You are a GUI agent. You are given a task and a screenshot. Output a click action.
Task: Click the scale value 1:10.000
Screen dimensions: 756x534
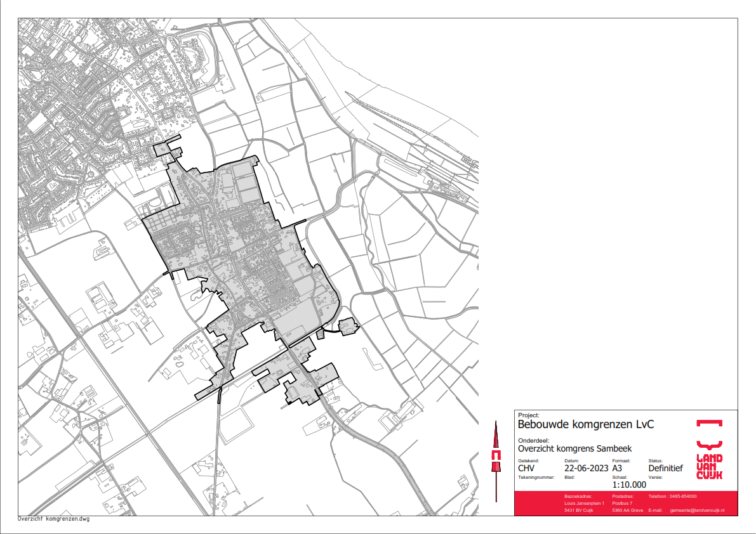tap(629, 485)
